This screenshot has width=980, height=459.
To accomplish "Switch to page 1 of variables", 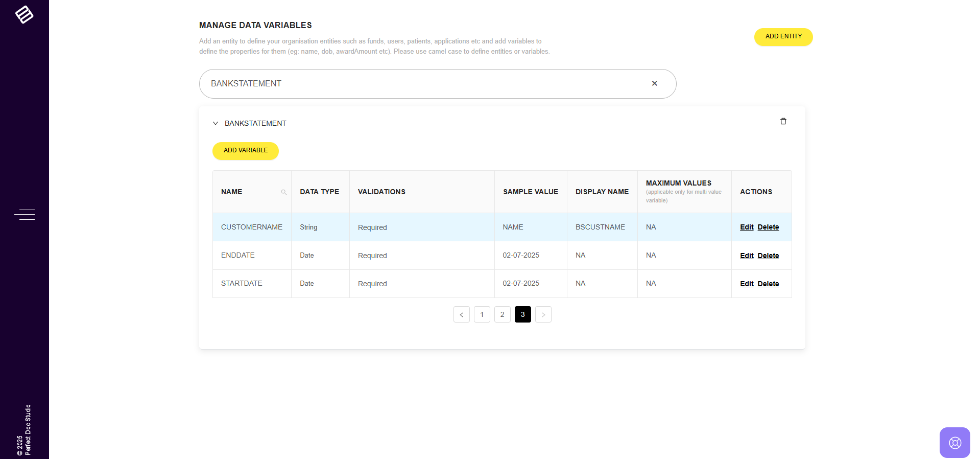I will tap(482, 314).
